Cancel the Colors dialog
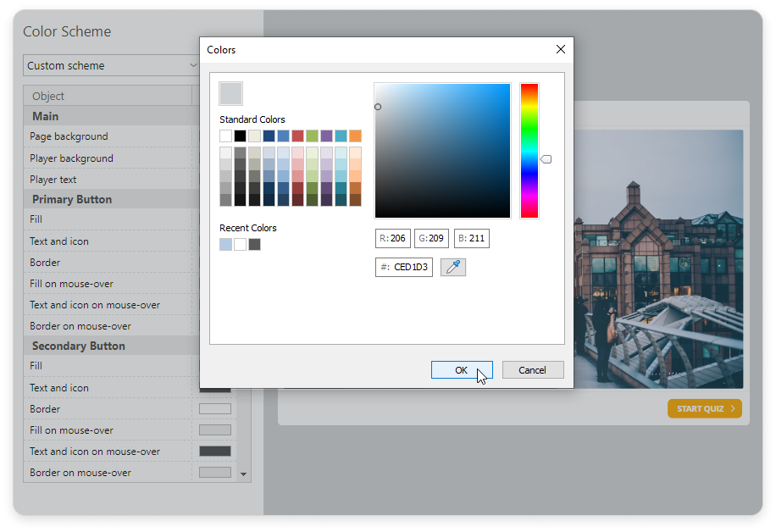This screenshot has height=532, width=776. [532, 370]
